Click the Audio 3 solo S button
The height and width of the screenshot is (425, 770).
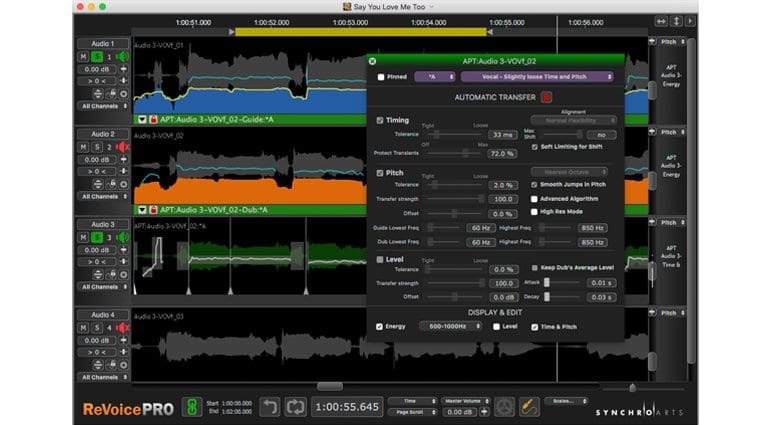[x=97, y=237]
